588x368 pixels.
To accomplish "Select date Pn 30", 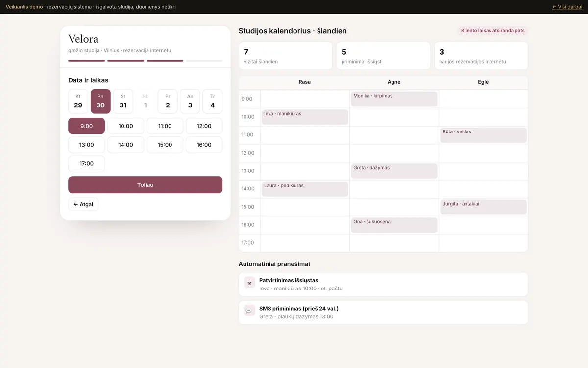I will click(x=100, y=102).
